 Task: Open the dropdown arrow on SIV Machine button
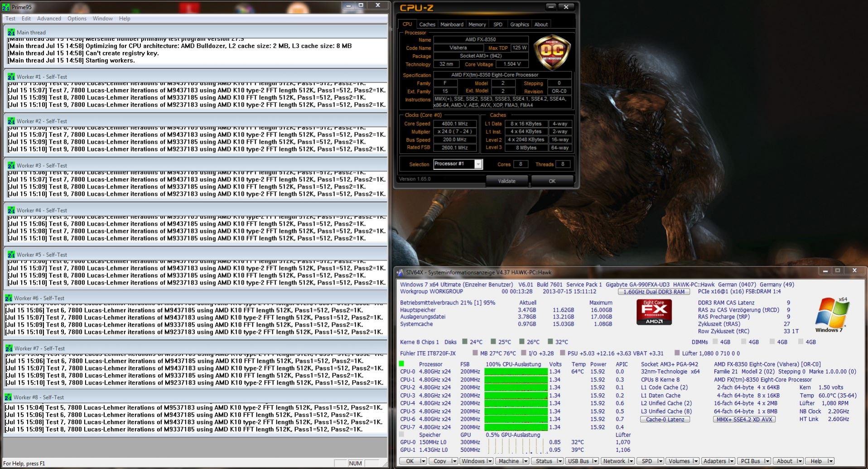coord(525,461)
